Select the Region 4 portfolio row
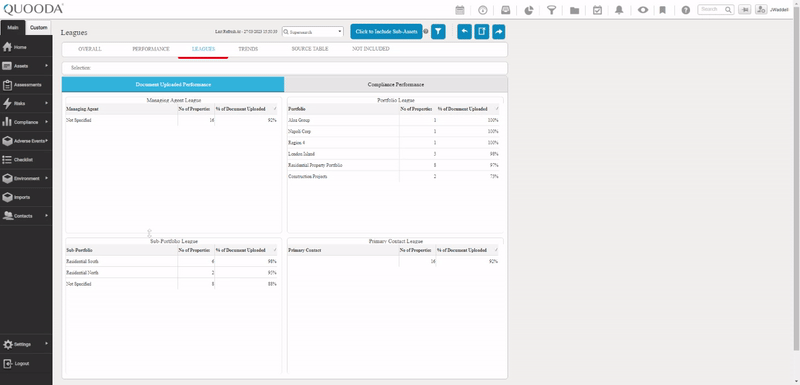Viewport: 800px width, 385px height. coord(393,142)
